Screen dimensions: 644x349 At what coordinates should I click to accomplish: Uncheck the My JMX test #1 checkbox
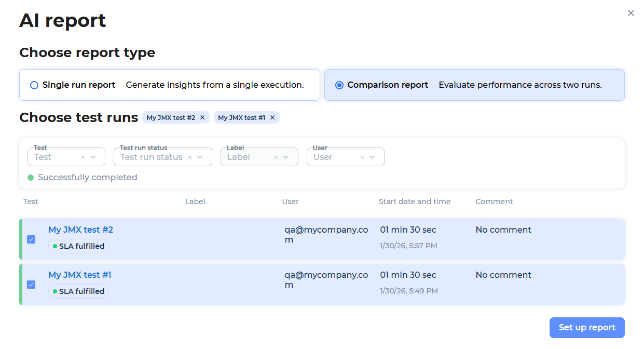(31, 285)
